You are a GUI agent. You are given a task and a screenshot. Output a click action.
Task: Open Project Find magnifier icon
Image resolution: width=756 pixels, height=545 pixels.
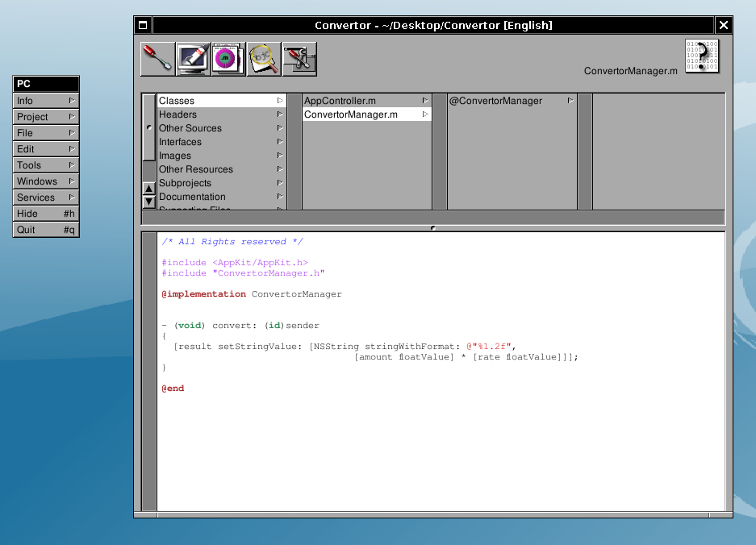point(264,59)
